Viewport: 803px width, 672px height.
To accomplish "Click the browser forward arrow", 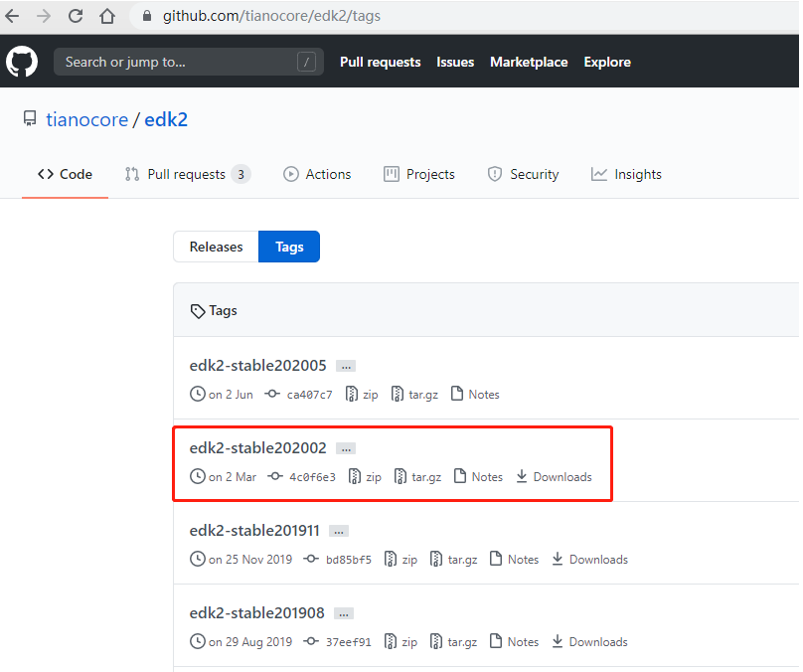I will point(44,16).
